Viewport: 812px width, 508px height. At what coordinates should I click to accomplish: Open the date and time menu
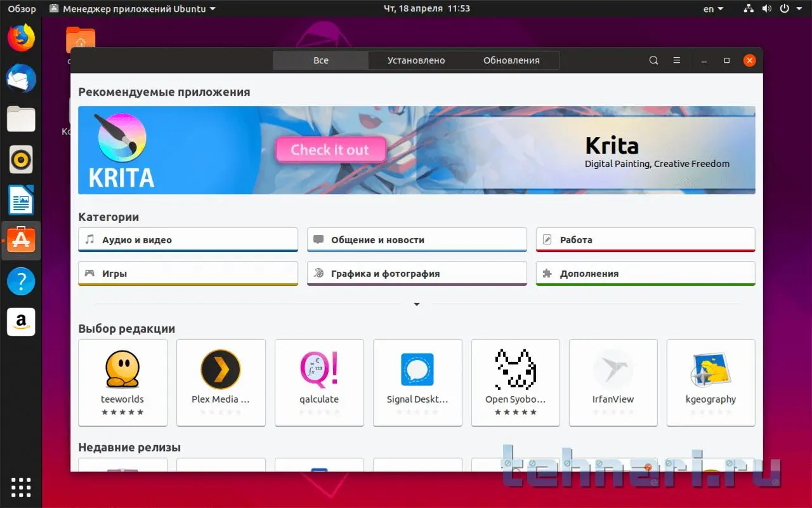(427, 9)
